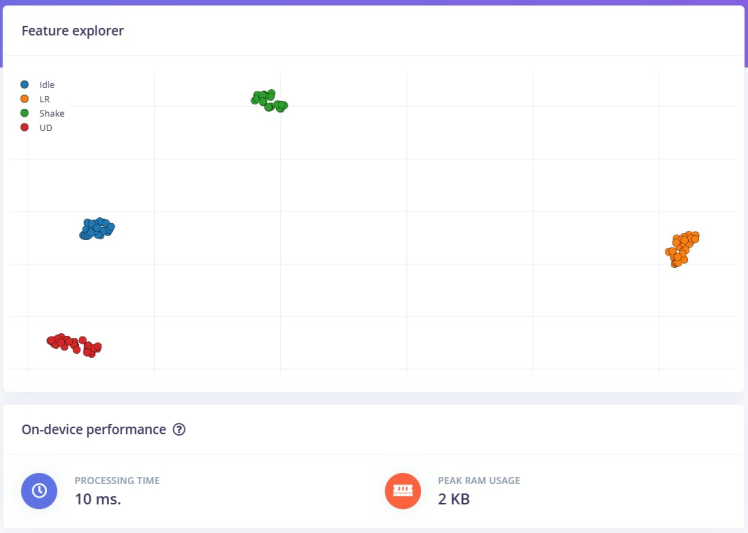Click the processing time clock icon
The height and width of the screenshot is (533, 748).
point(39,491)
